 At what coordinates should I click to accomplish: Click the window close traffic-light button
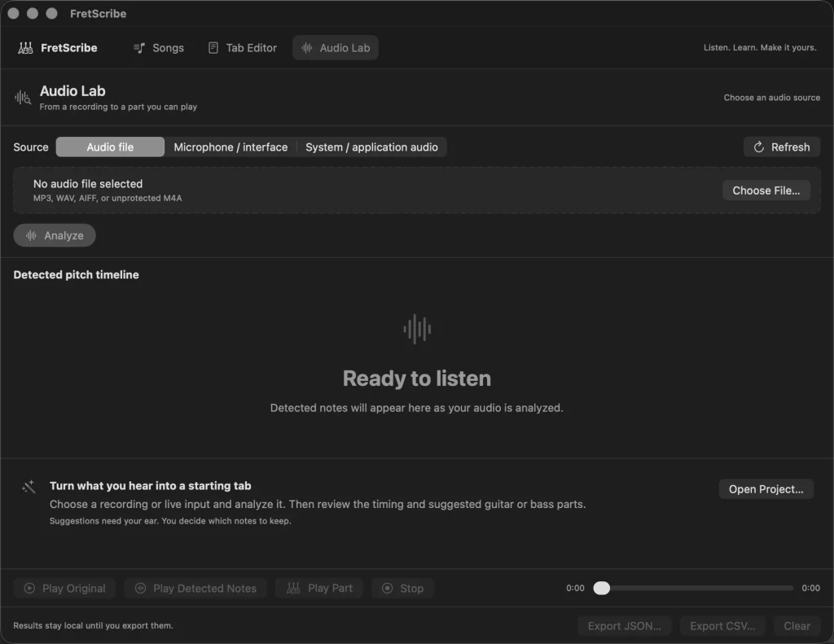click(13, 13)
